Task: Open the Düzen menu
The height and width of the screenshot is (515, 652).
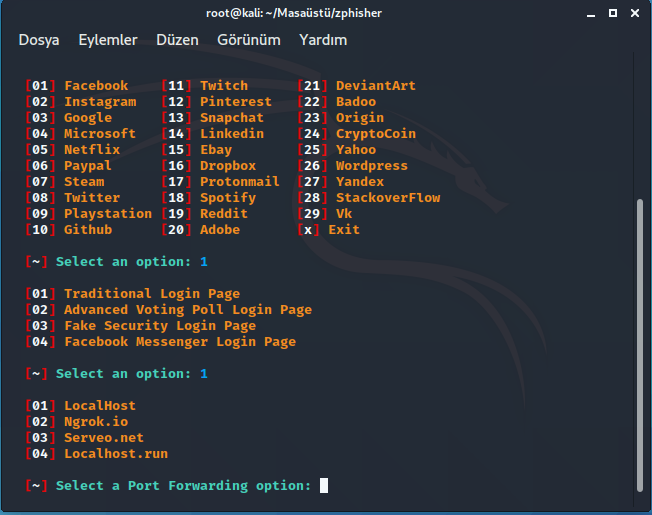Action: click(177, 40)
